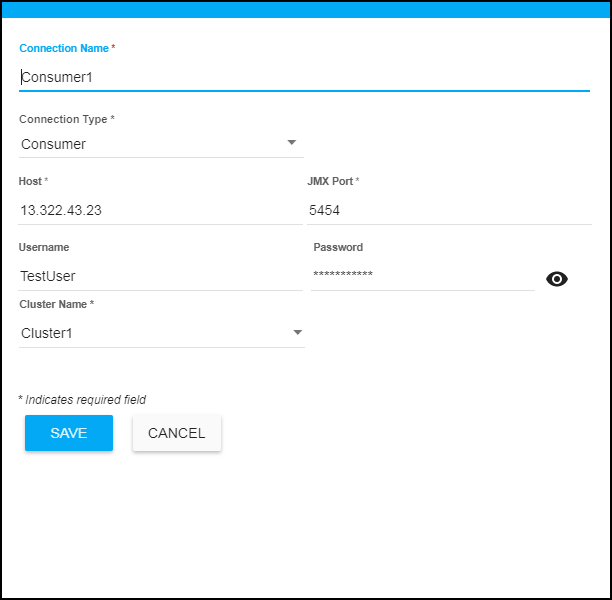Expand the Cluster Name dropdown arrow
The width and height of the screenshot is (612, 600).
[297, 333]
